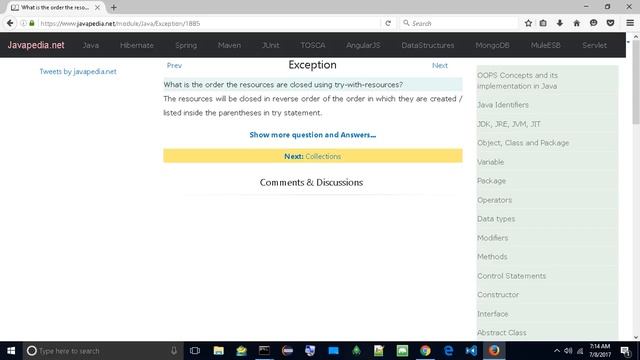Open the Java menu in navbar
This screenshot has width=640, height=360.
click(x=91, y=45)
